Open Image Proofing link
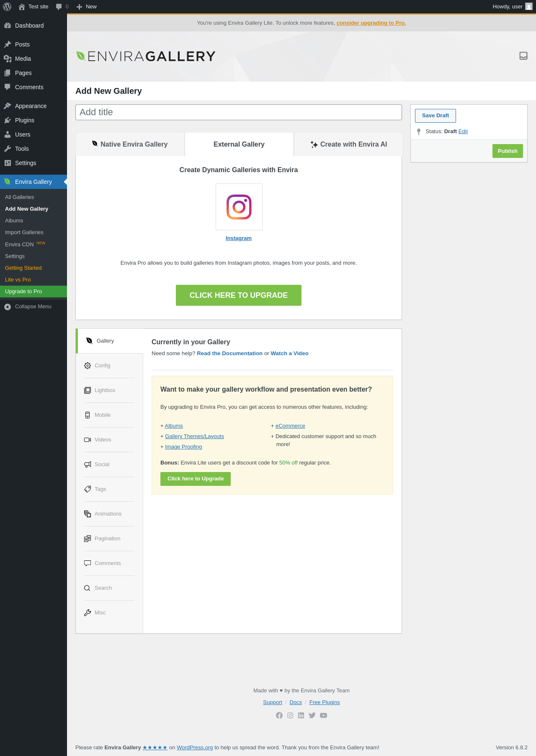 [183, 447]
